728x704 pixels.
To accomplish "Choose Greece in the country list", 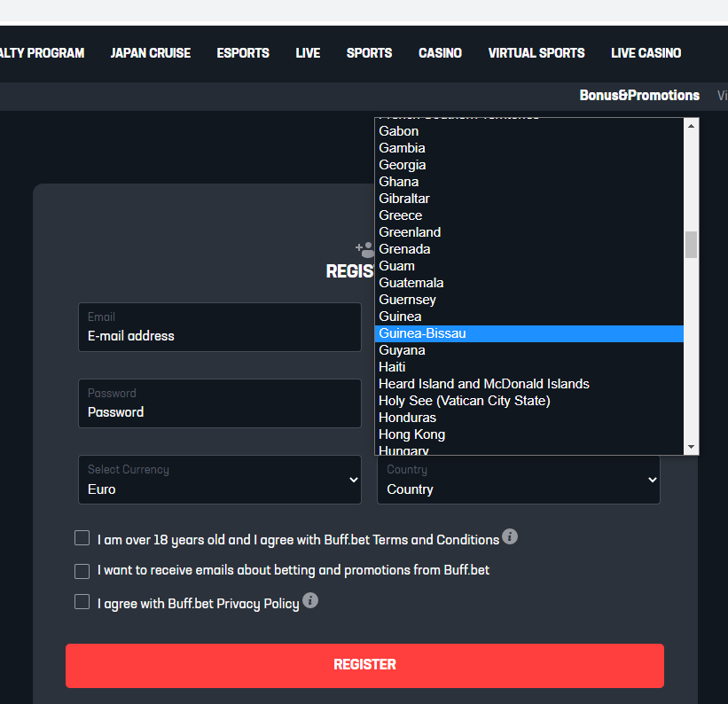I will tap(528, 215).
